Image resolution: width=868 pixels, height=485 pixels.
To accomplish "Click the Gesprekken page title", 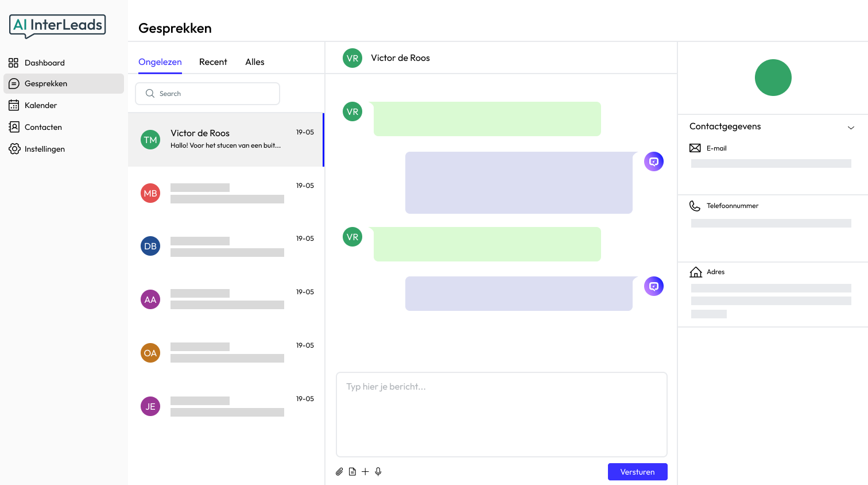I will click(175, 28).
